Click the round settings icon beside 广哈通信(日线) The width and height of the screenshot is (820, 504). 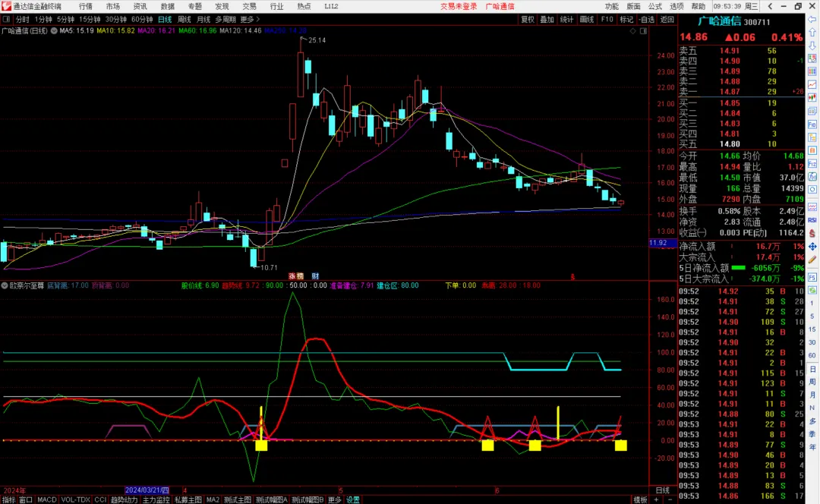click(x=54, y=31)
